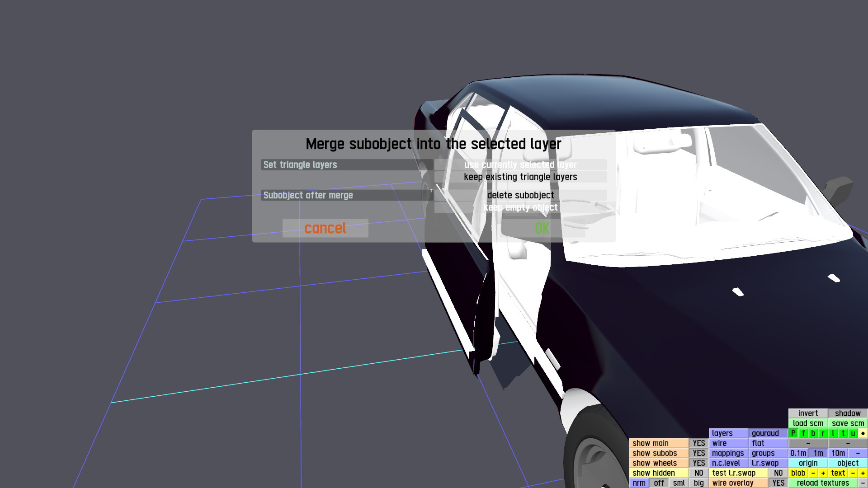Toggle show main YES setting

point(698,443)
